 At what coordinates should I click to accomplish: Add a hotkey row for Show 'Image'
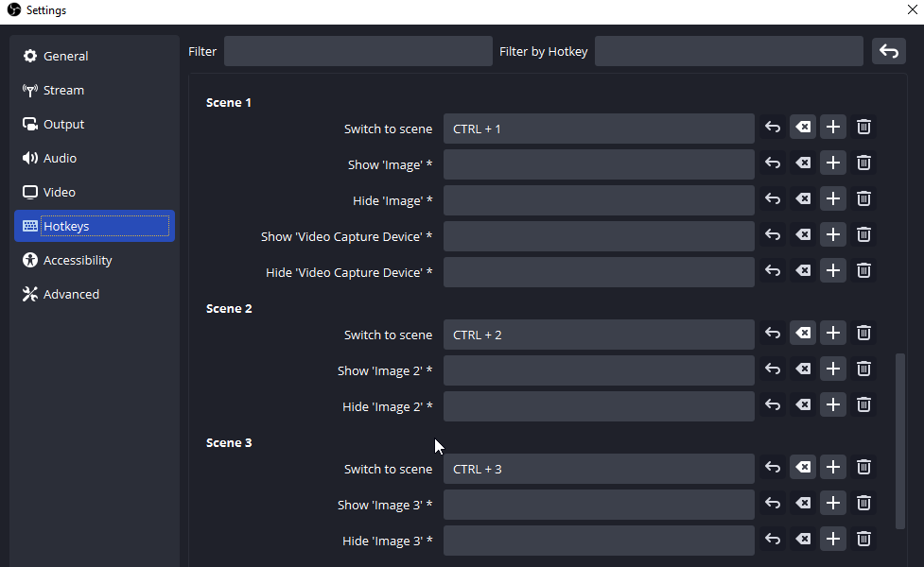832,163
